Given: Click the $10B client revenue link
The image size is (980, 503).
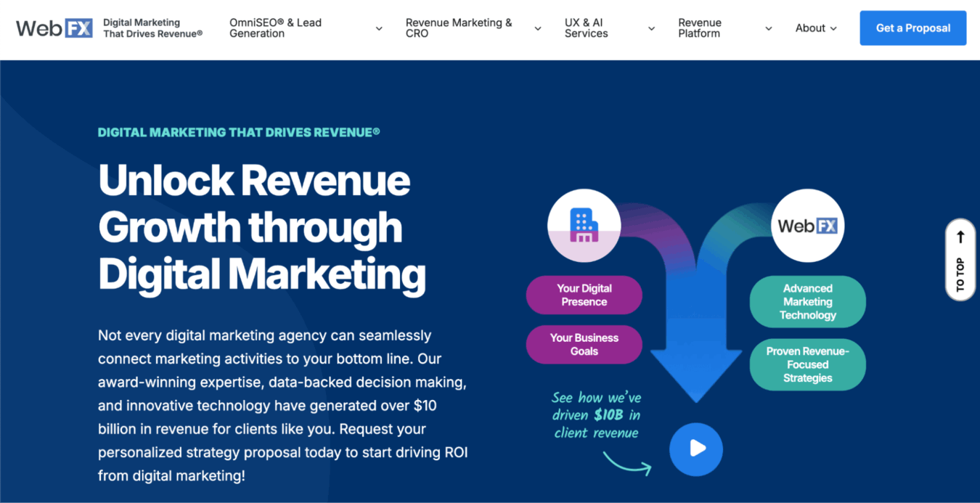Looking at the screenshot, I should point(595,414).
